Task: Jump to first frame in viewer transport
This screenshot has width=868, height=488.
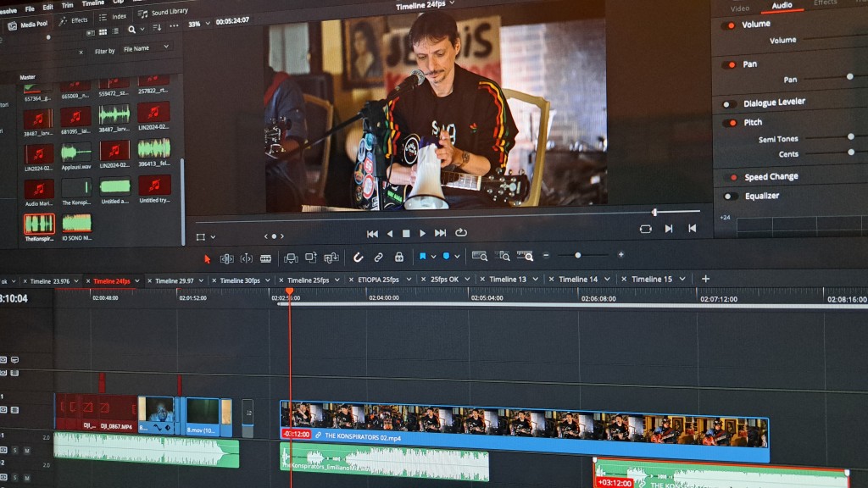Action: click(x=373, y=234)
